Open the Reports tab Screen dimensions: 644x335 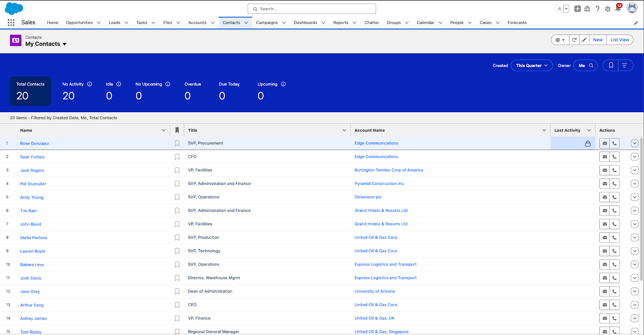(x=341, y=23)
